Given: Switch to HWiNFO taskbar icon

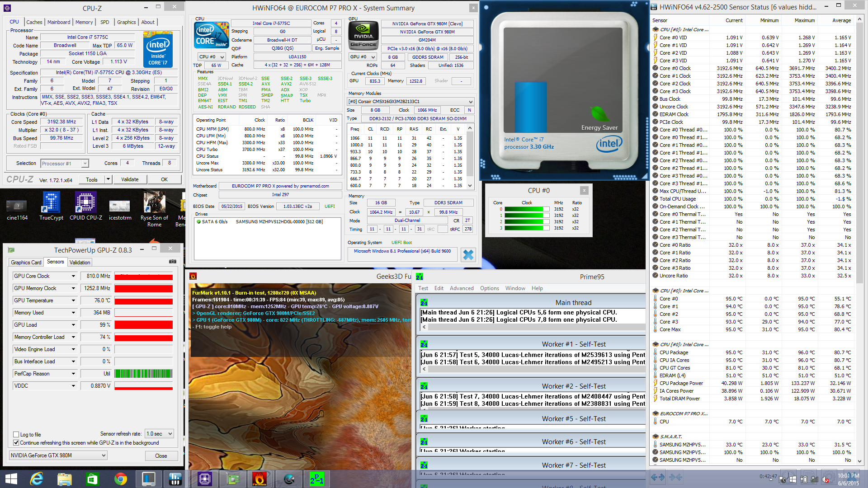Looking at the screenshot, I should click(175, 479).
